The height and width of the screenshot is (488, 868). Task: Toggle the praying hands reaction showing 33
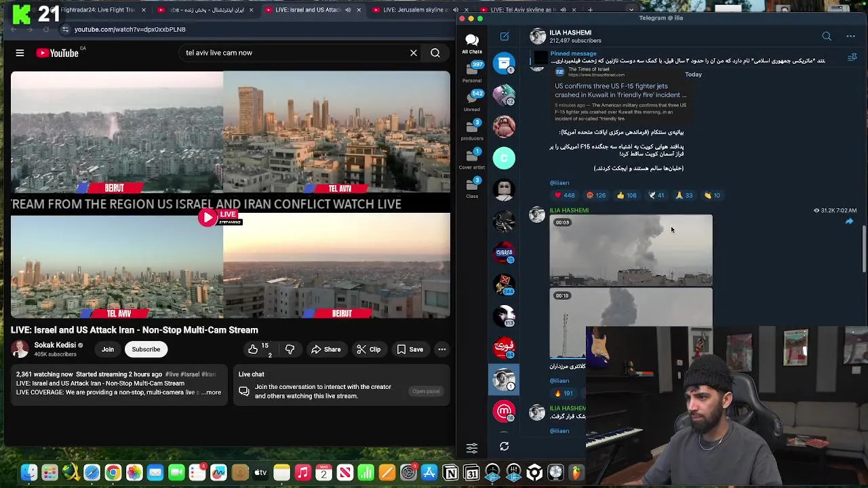tap(684, 195)
